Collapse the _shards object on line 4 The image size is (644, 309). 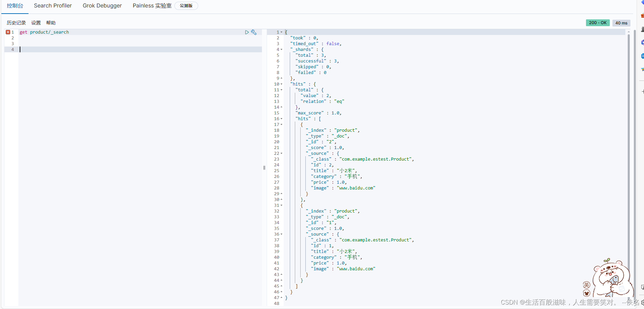click(x=282, y=49)
